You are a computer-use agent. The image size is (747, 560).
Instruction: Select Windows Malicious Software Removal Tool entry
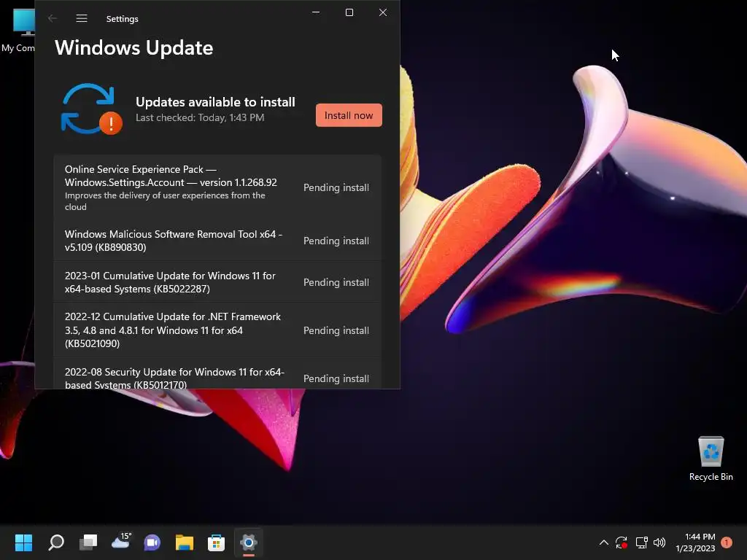[x=217, y=241]
